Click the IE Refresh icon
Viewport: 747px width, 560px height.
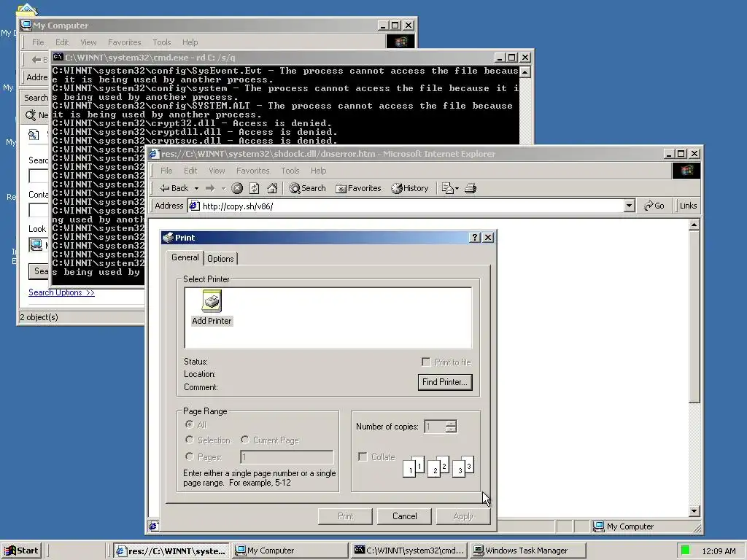coord(255,189)
